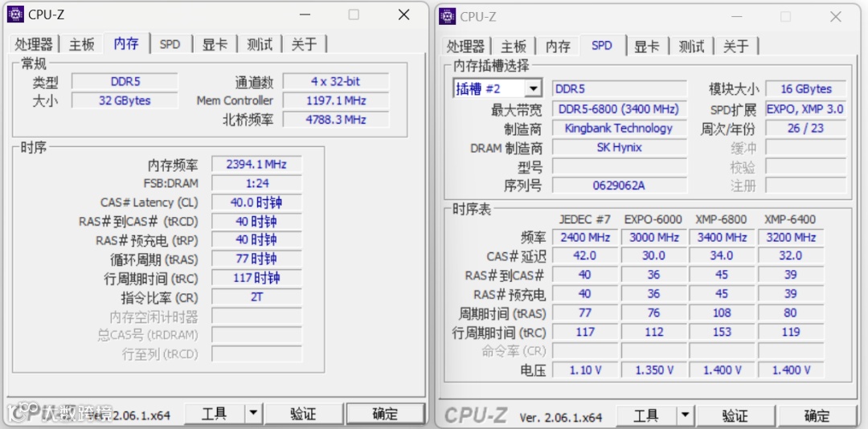Screen dimensions: 868x429
Task: Open 显卡 tab in right CPU-Z window
Action: (646, 47)
